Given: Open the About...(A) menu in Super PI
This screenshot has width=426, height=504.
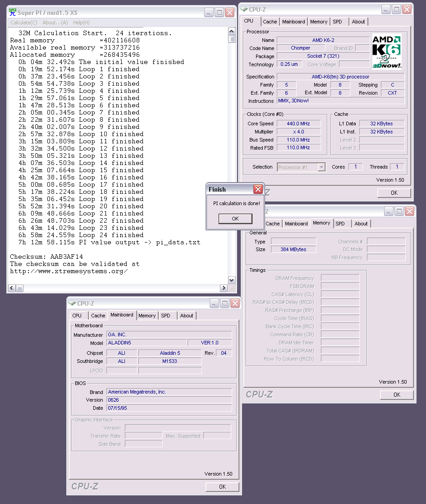Looking at the screenshot, I should 55,23.
